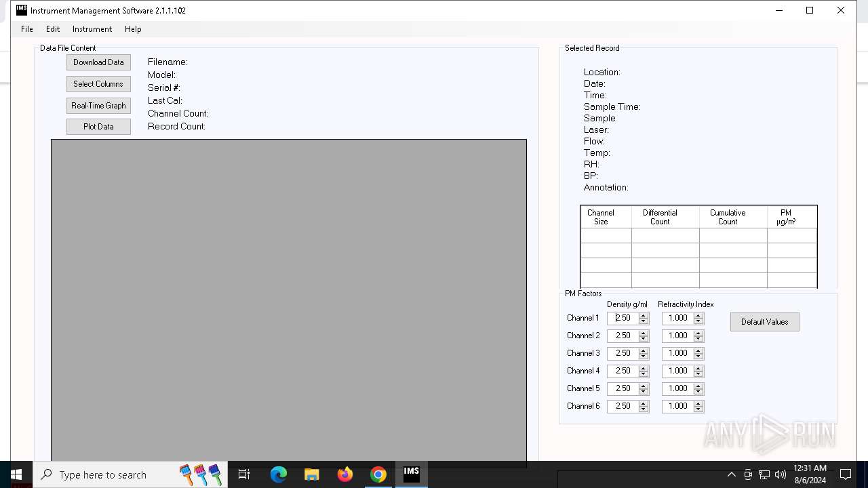Decrease Channel 4 refractivity index down arrow
868x488 pixels.
698,374
